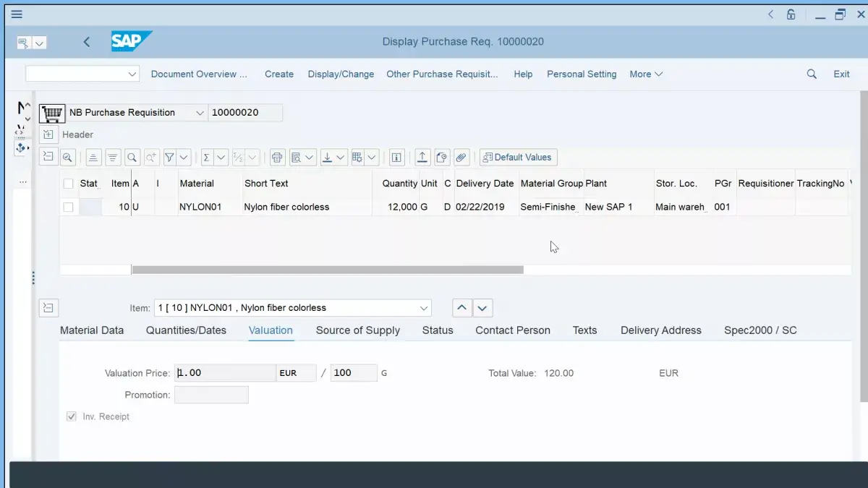Image resolution: width=868 pixels, height=488 pixels.
Task: Click the Find Next icon
Action: (x=151, y=157)
